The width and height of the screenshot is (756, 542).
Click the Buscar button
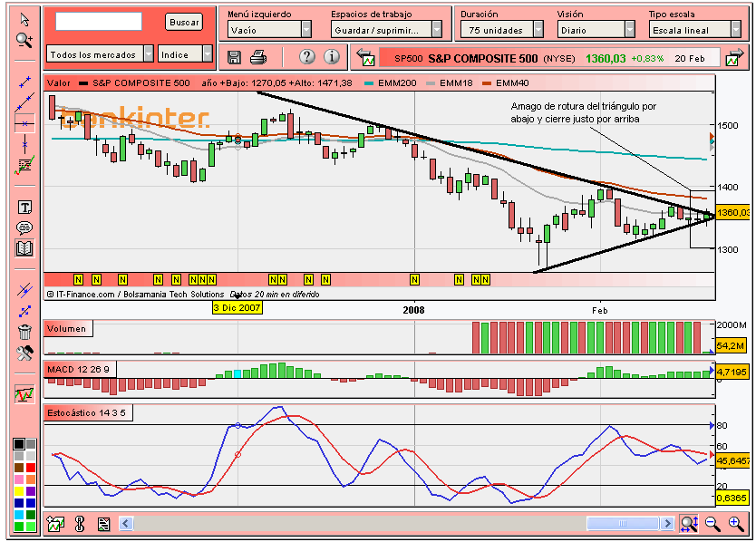[183, 22]
